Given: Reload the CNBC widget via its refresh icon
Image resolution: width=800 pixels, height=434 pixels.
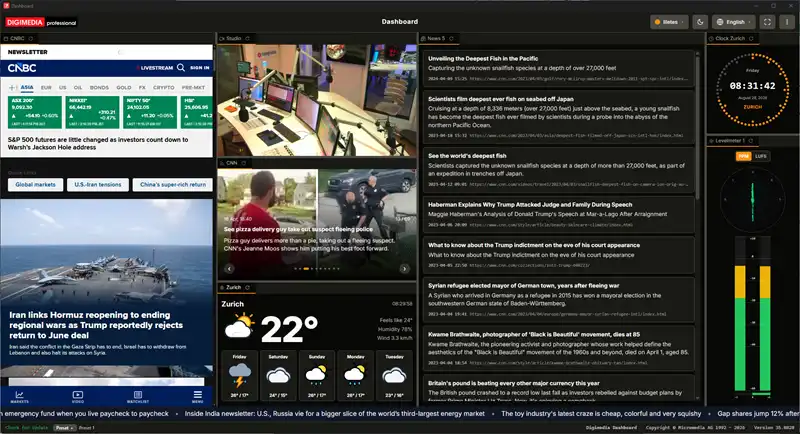Looking at the screenshot, I should point(31,38).
